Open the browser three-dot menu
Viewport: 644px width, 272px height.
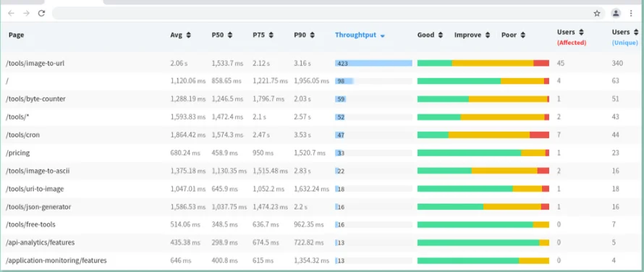(x=631, y=13)
